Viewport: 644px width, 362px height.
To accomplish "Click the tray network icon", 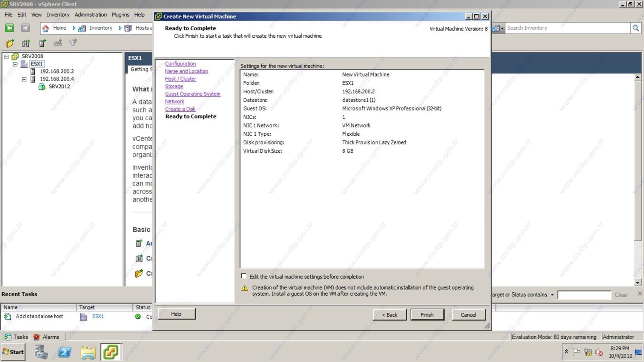I will point(588,352).
